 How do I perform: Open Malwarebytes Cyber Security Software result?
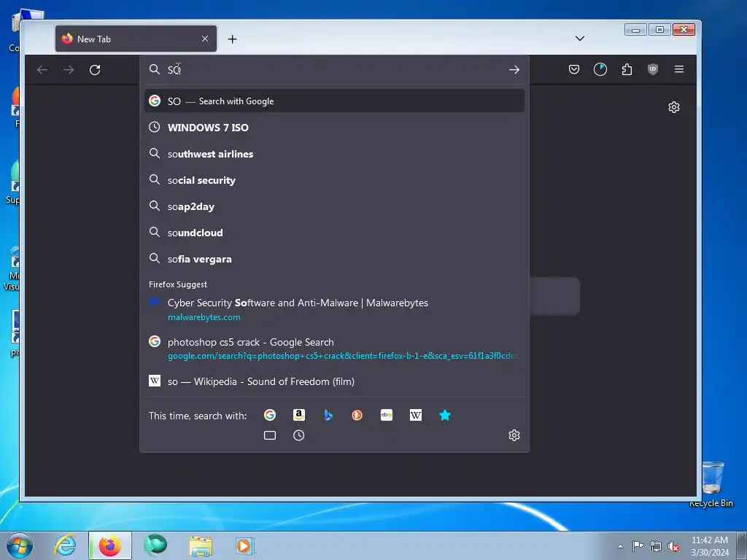(x=334, y=309)
